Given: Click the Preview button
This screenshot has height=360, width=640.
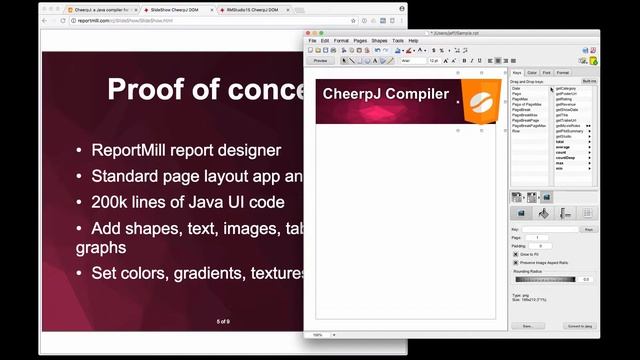Looking at the screenshot, I should [x=320, y=61].
